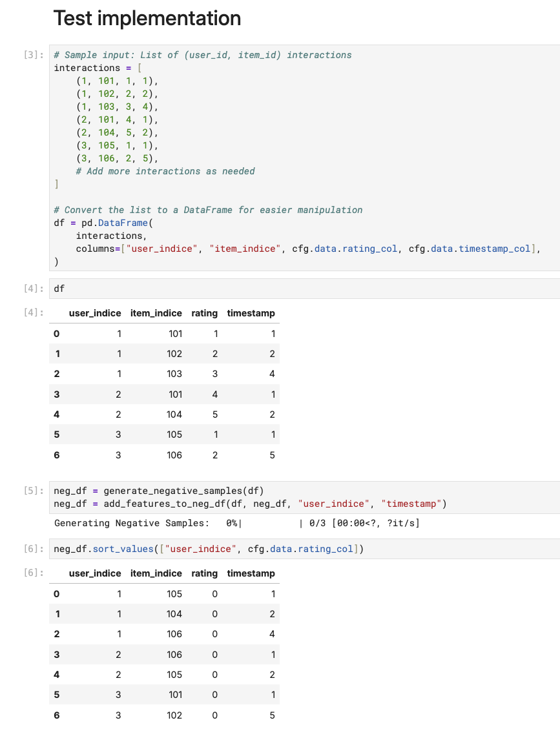Click rating column header in first table
The height and width of the screenshot is (738, 560).
(204, 313)
